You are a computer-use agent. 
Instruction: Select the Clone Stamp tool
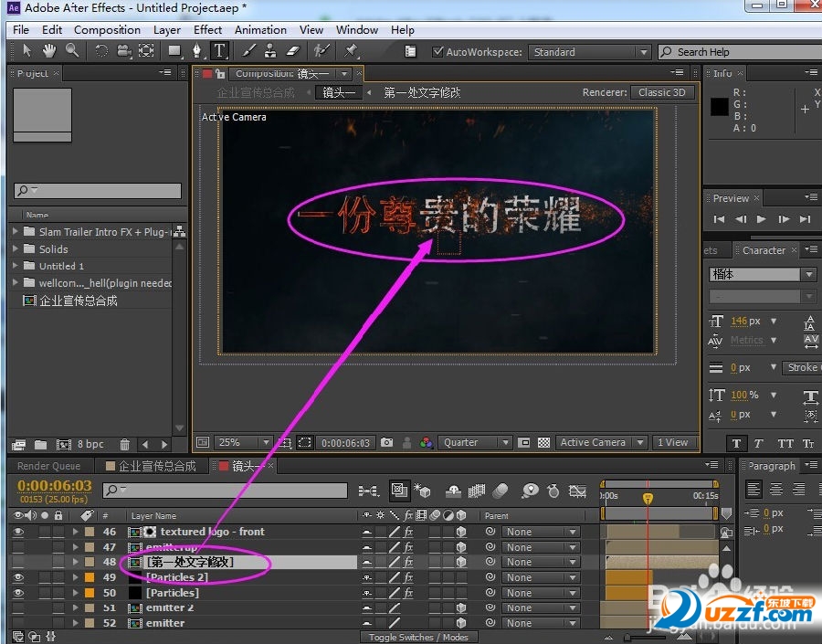tap(270, 51)
